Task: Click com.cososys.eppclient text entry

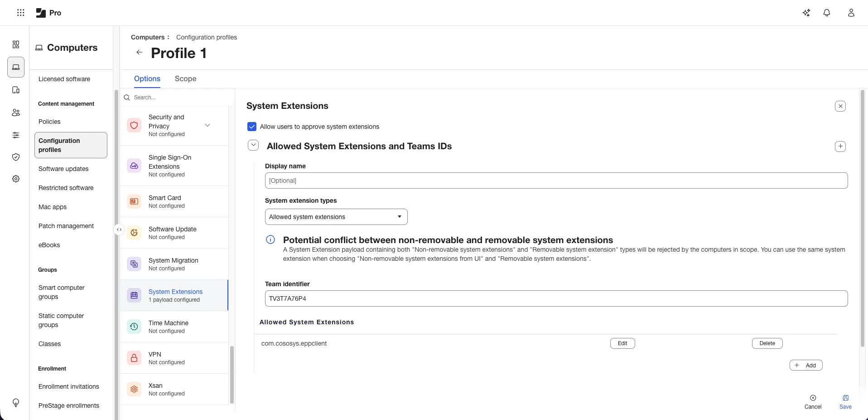Action: [x=294, y=343]
